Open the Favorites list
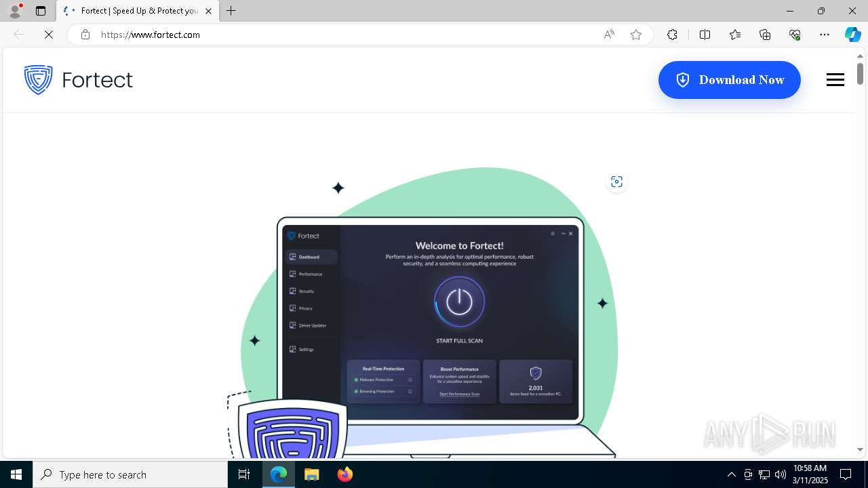 (735, 35)
